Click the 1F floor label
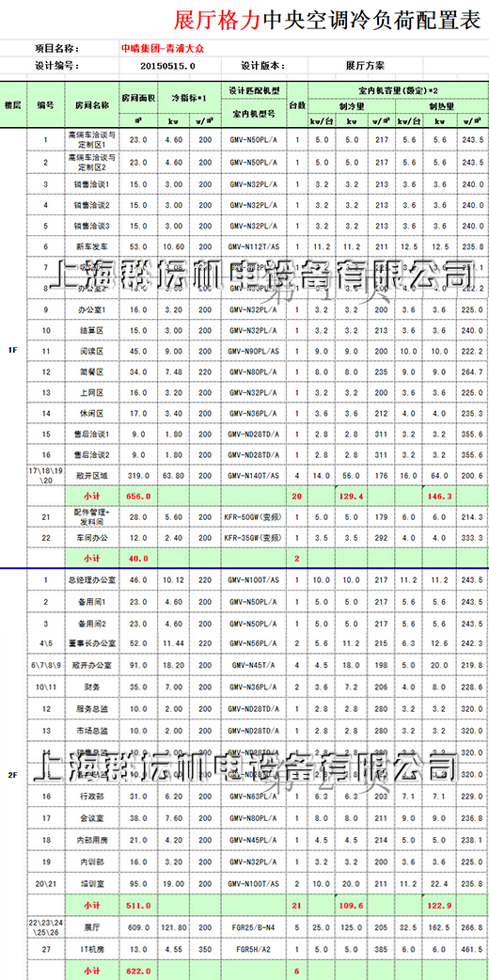Viewport: 489px width, 980px height. (x=12, y=350)
